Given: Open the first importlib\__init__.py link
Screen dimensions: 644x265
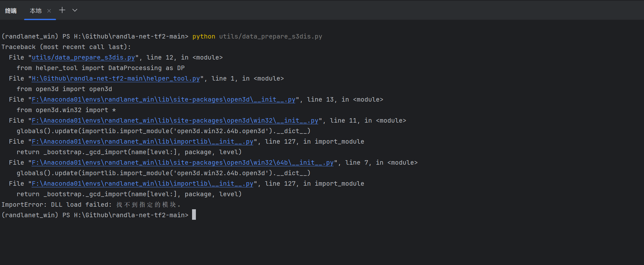Looking at the screenshot, I should tap(142, 142).
